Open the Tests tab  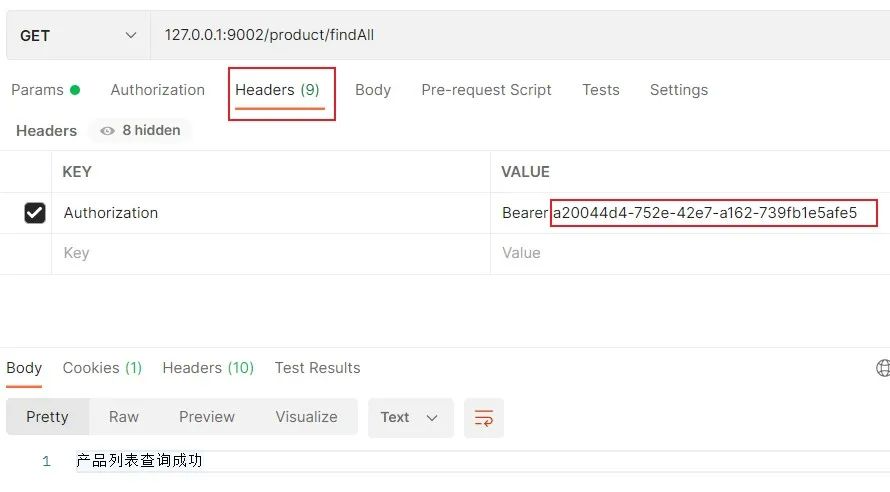(x=601, y=90)
